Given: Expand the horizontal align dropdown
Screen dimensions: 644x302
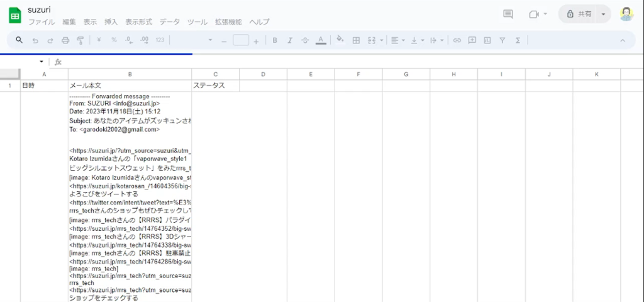Looking at the screenshot, I should 397,40.
